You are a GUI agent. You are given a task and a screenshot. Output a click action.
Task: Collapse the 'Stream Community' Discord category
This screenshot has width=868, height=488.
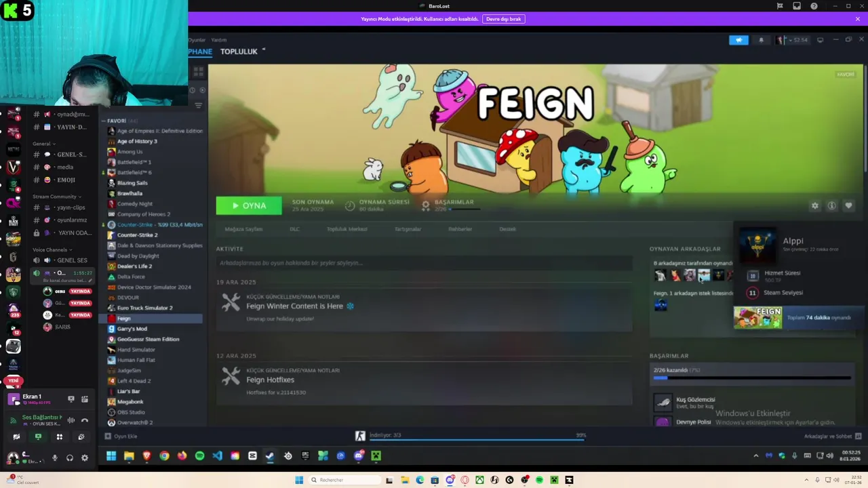coord(56,197)
